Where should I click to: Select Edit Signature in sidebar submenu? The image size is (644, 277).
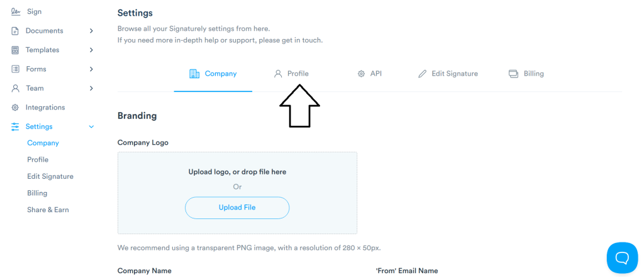pos(50,176)
